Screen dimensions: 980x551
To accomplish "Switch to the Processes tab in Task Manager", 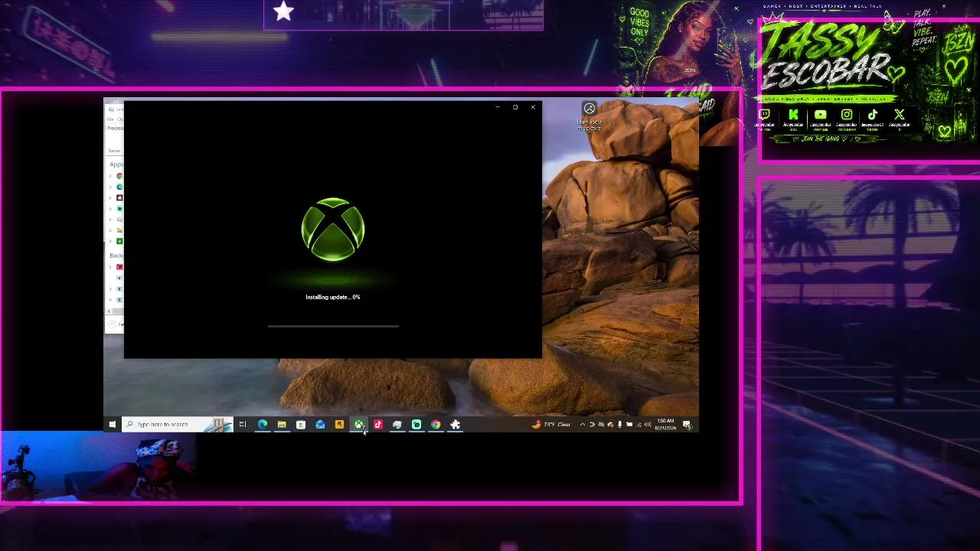I will pos(115,129).
